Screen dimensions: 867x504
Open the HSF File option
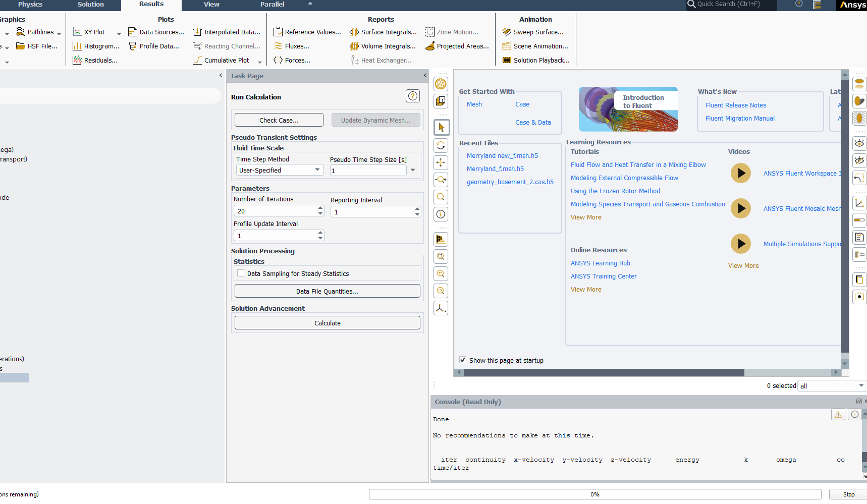tap(37, 46)
